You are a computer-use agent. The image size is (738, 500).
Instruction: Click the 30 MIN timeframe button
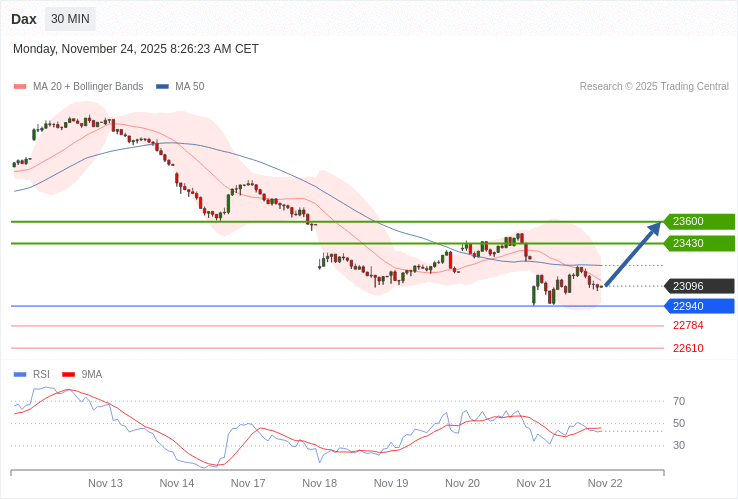coord(70,19)
